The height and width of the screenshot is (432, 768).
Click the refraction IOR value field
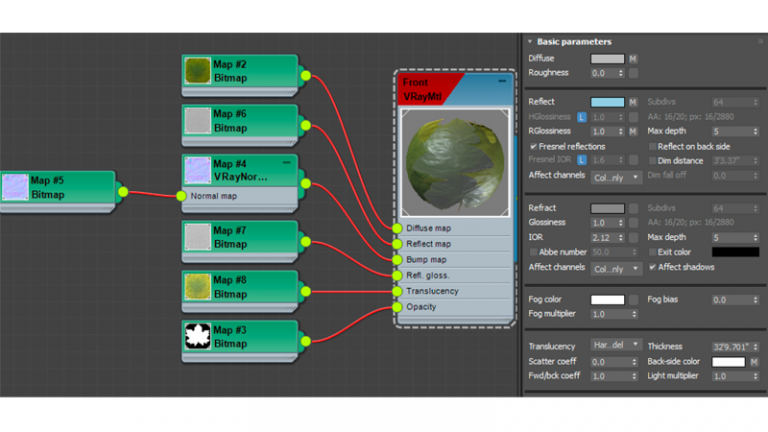[604, 238]
